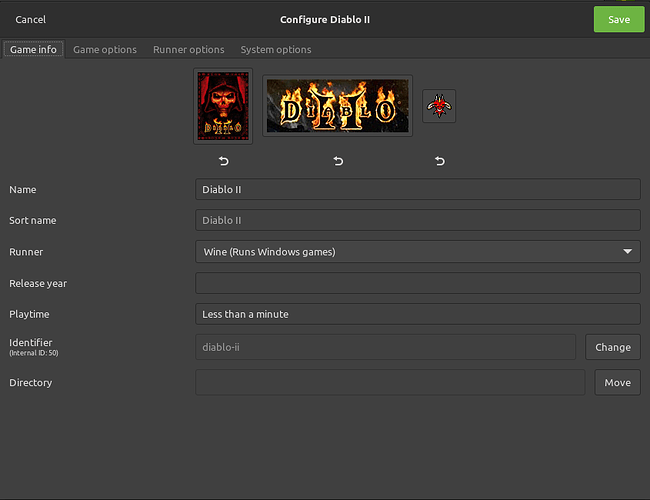Select the Playtime input field
The image size is (650, 500).
coord(417,314)
